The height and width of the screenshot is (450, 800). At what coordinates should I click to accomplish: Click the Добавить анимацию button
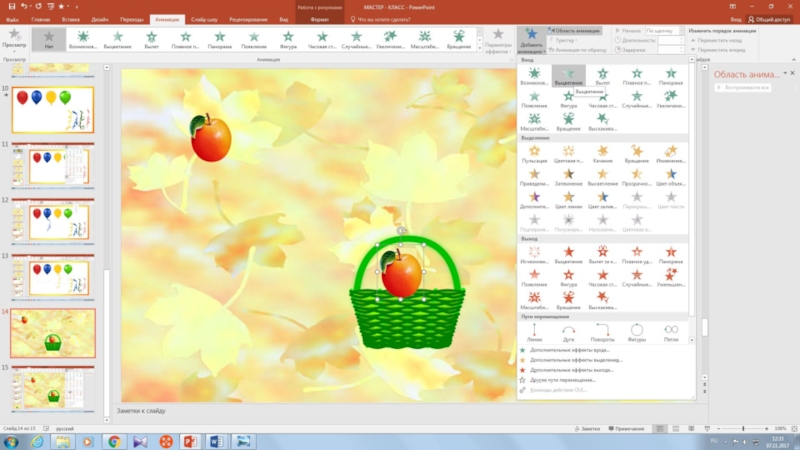point(531,42)
